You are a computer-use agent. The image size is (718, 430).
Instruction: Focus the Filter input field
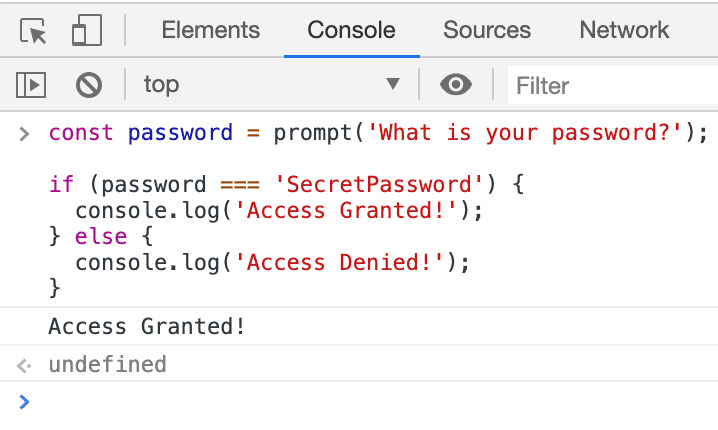click(610, 85)
